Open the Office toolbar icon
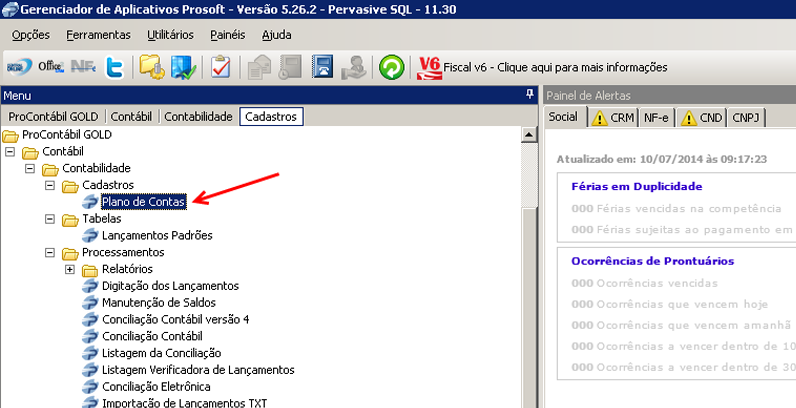796x408 pixels. (51, 66)
